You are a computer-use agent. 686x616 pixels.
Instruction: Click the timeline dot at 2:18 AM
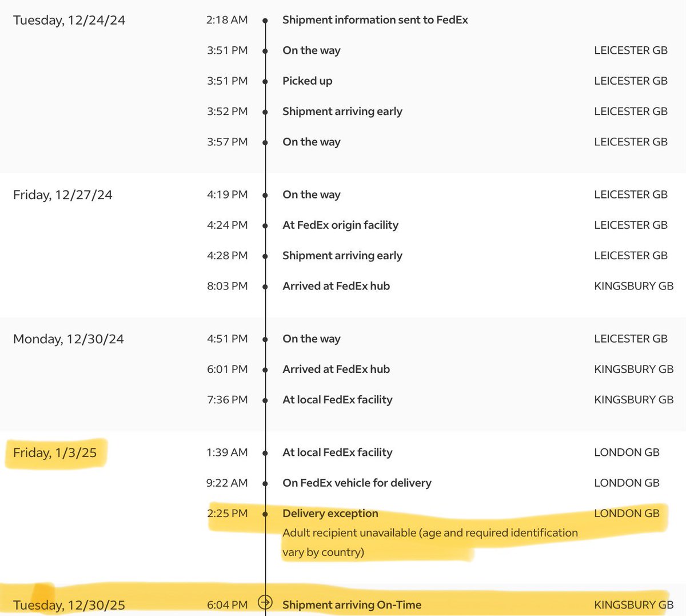265,21
